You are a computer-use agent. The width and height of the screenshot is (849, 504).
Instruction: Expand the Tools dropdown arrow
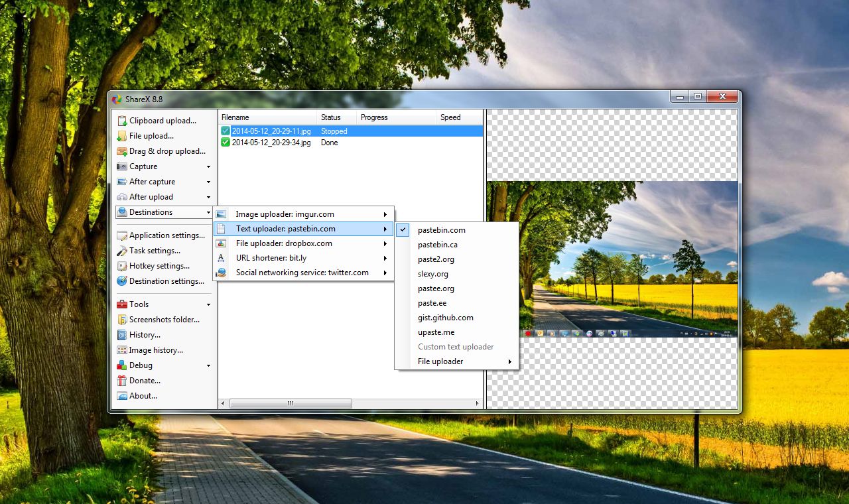208,305
